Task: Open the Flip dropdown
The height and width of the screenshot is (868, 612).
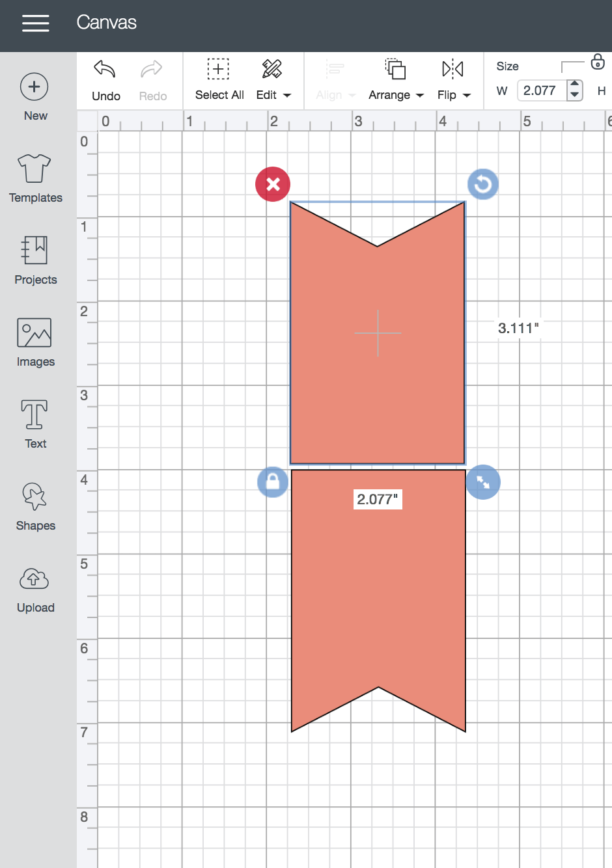Action: (x=454, y=79)
